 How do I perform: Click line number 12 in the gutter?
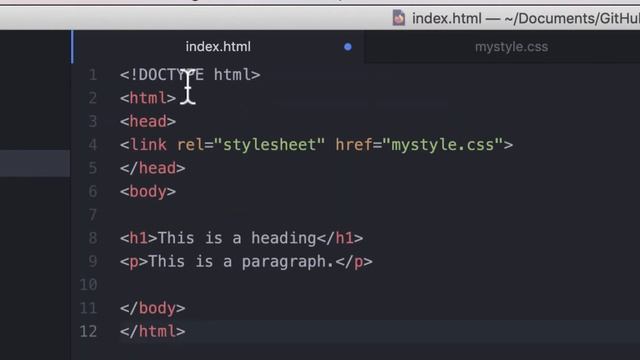tap(89, 331)
